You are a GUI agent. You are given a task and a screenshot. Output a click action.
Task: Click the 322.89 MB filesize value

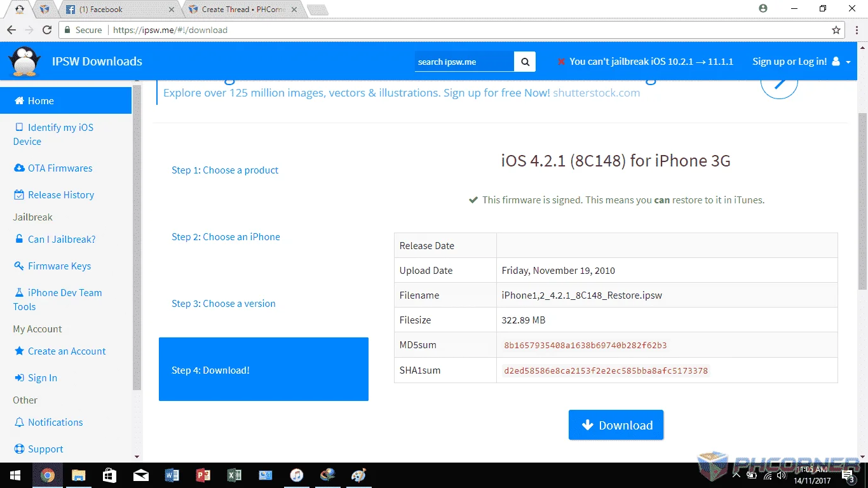[524, 320]
